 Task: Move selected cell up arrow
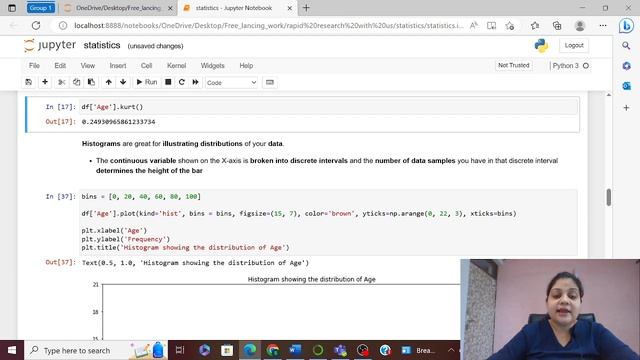109,82
